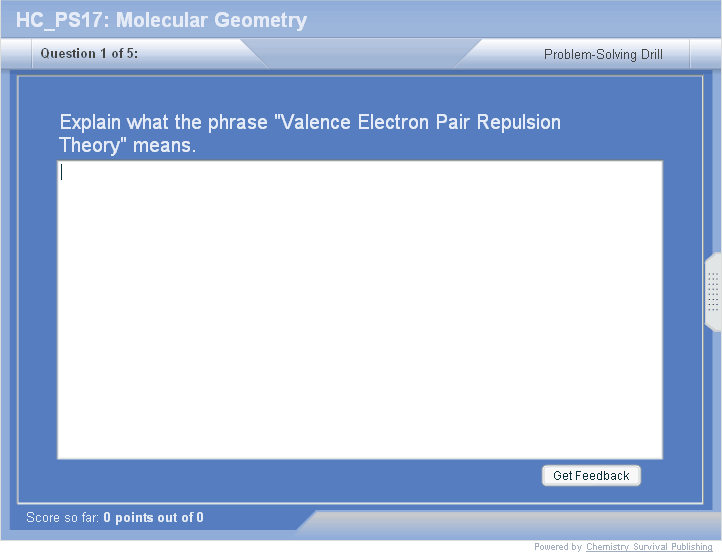Click the HC_PS17 code in the title
Viewport: 722px width, 556px height.
click(60, 20)
